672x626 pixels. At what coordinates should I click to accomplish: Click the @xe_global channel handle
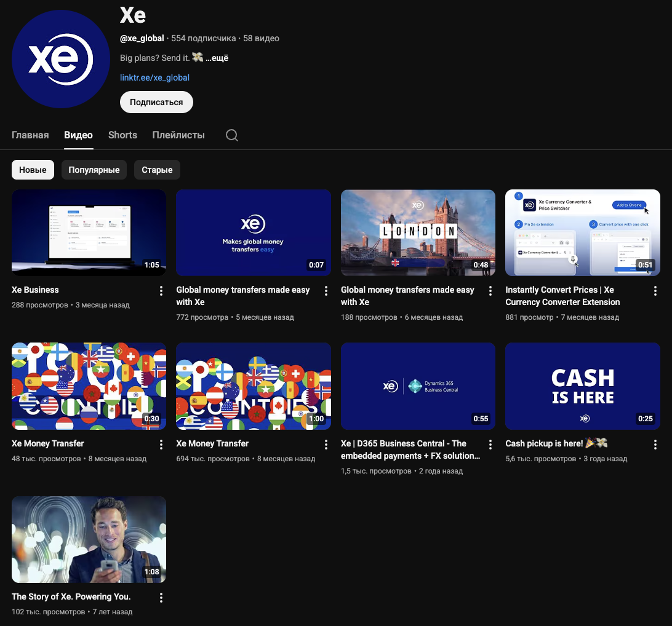pyautogui.click(x=142, y=38)
